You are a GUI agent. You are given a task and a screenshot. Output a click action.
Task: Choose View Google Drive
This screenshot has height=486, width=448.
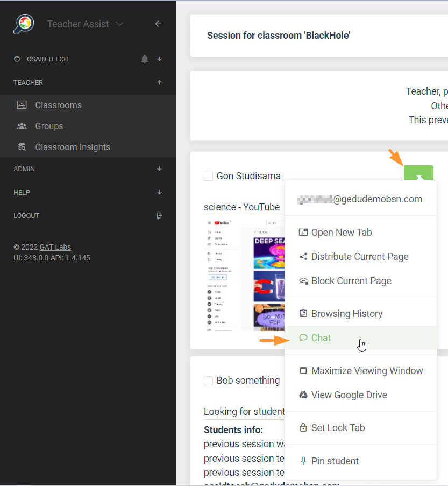[x=360, y=395]
